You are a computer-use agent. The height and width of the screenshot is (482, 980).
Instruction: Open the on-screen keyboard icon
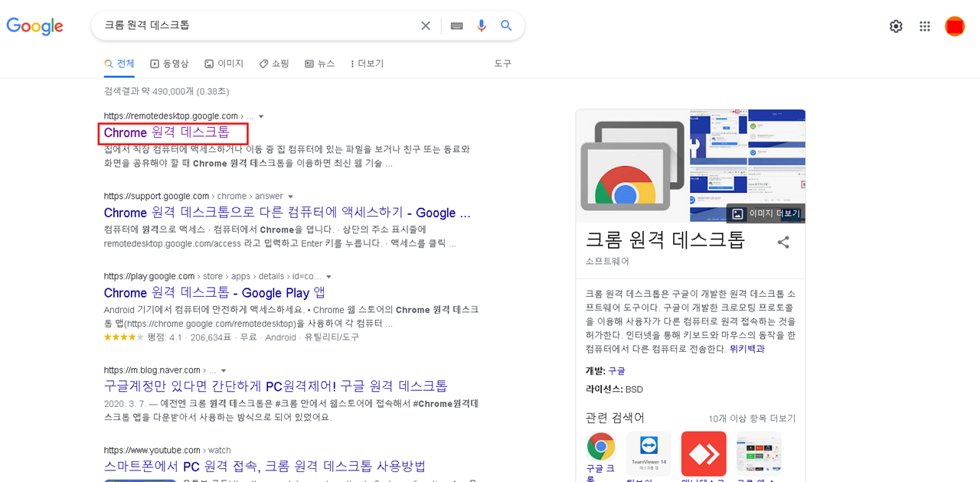pyautogui.click(x=457, y=26)
